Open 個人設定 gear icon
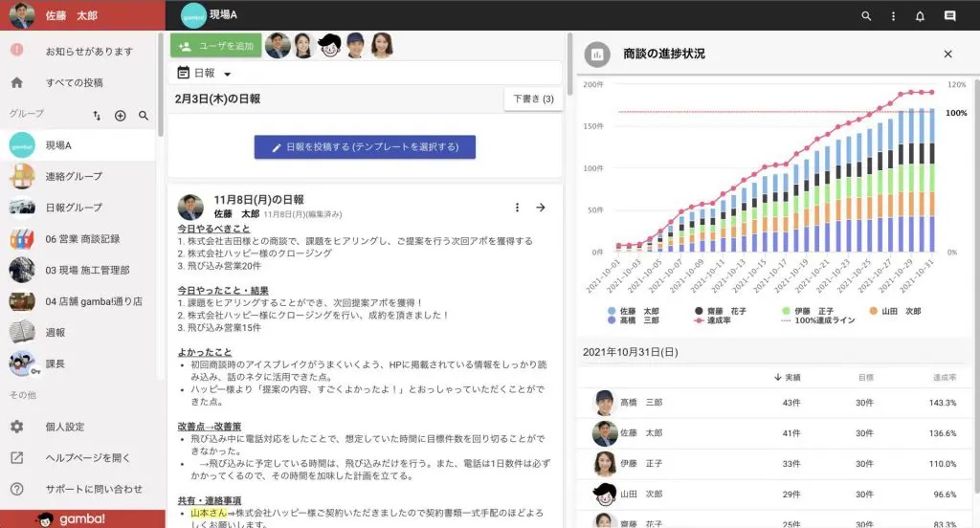This screenshot has height=528, width=980. [17, 427]
